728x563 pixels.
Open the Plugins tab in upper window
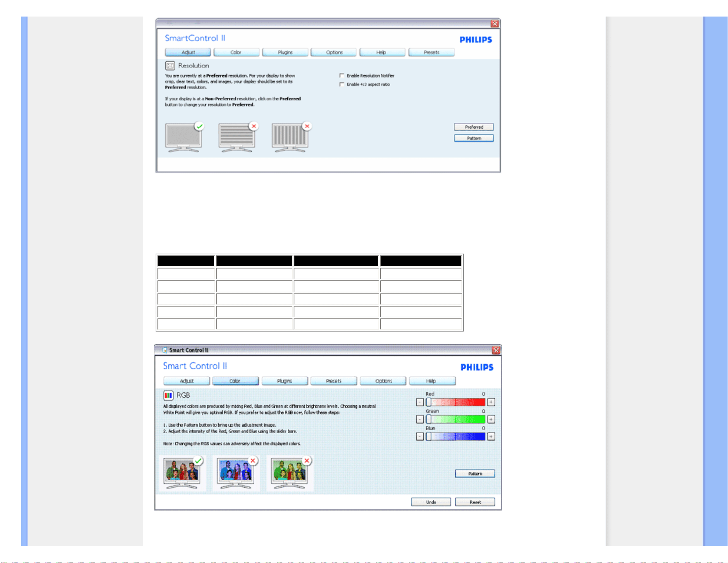[x=285, y=53]
